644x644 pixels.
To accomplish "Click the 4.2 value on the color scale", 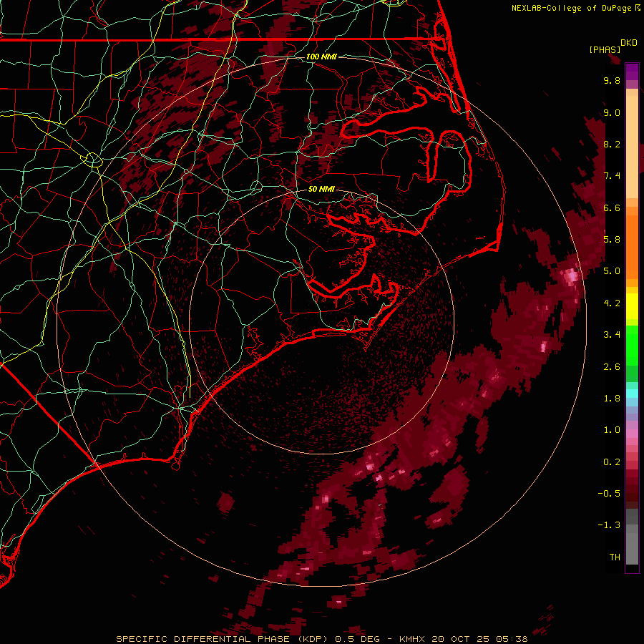I will (x=612, y=303).
